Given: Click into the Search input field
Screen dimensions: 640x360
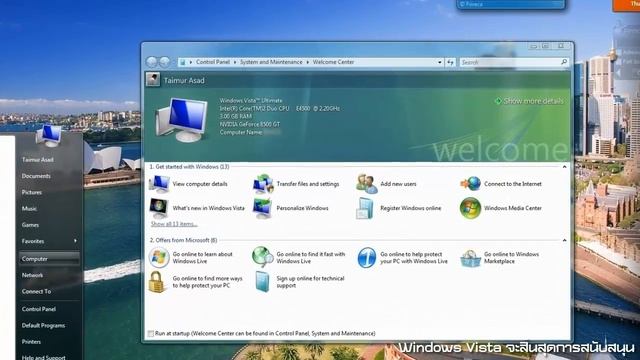Looking at the screenshot, I should pyautogui.click(x=509, y=62).
